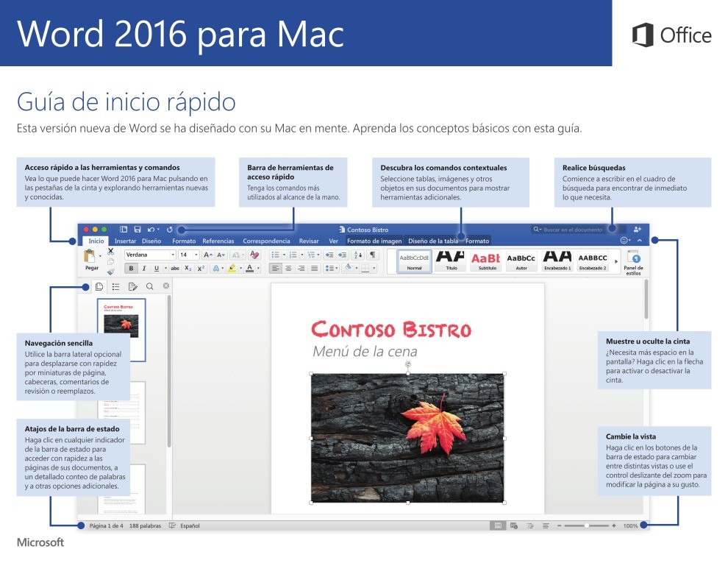Screen dimensions: 728x563
Task: Click the Clear Formatting eraser icon
Action: pyautogui.click(x=254, y=255)
